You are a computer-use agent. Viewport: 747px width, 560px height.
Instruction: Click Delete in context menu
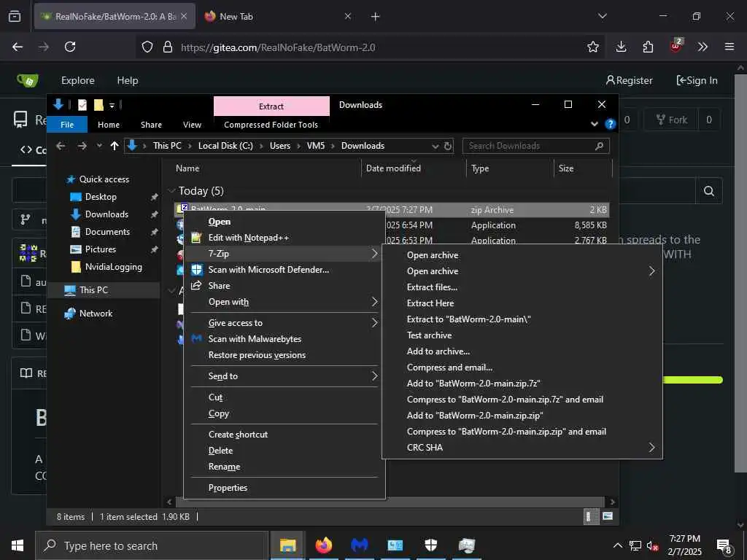(220, 451)
